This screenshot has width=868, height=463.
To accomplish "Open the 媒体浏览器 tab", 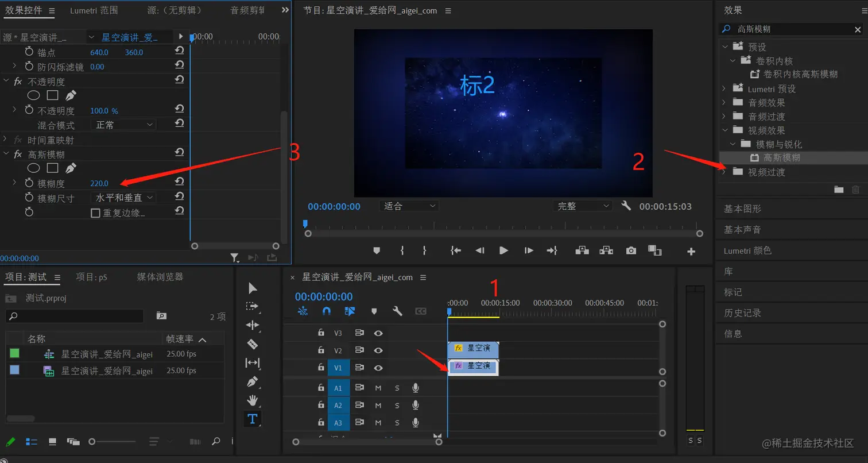I will pyautogui.click(x=160, y=277).
